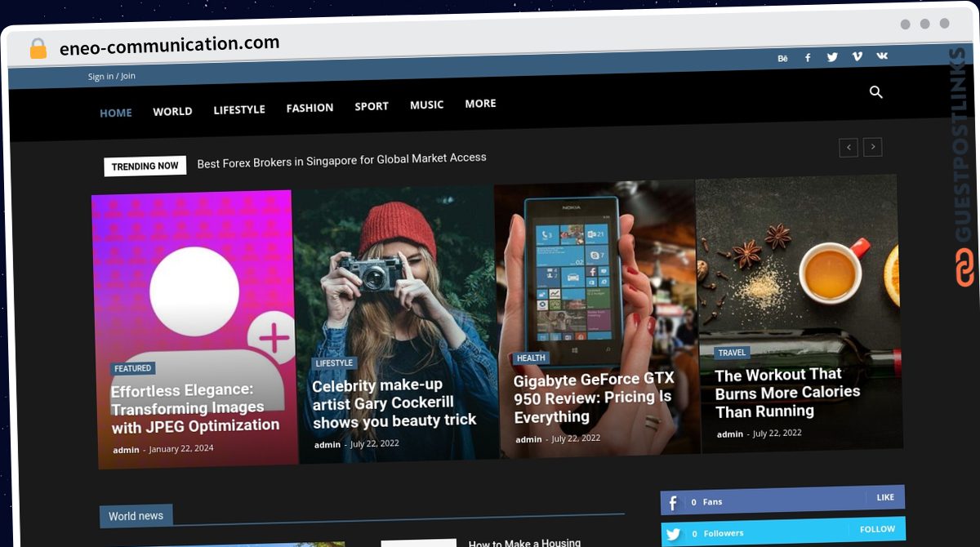
Task: Click LIKE button in Fans widget
Action: (885, 497)
